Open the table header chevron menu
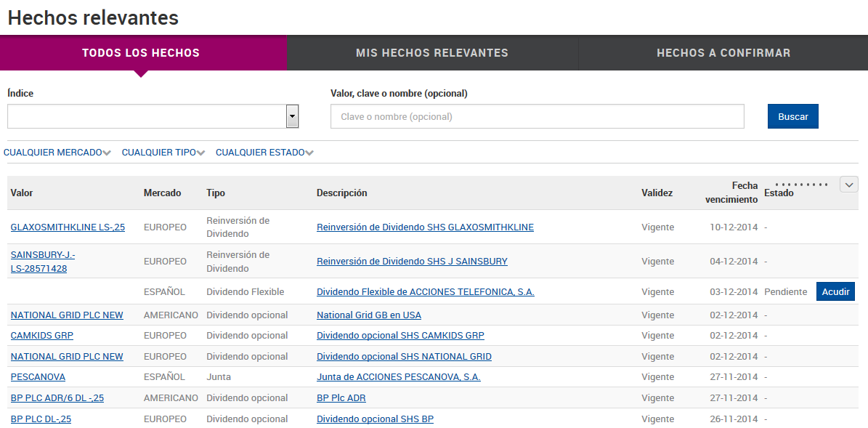Viewport: 868px width, 428px height. tap(848, 185)
